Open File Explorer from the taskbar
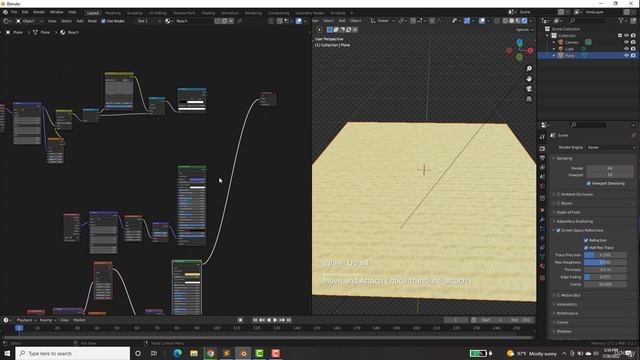Screen dimensions: 640x360 point(194,353)
